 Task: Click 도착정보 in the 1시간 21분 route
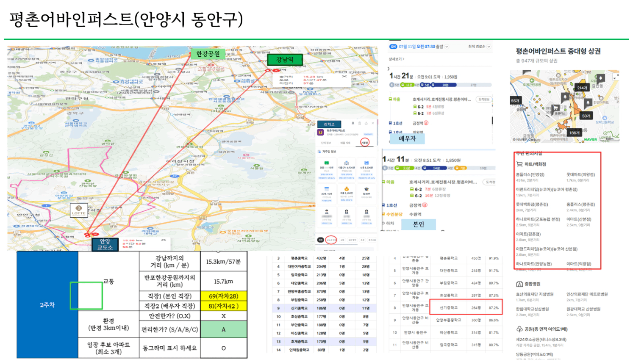click(x=483, y=99)
